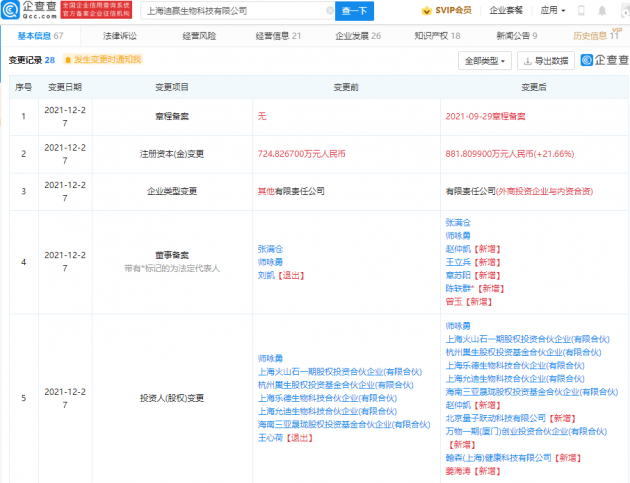Open 杭州巢生股权投资基金 link in 变更前

coord(335,385)
